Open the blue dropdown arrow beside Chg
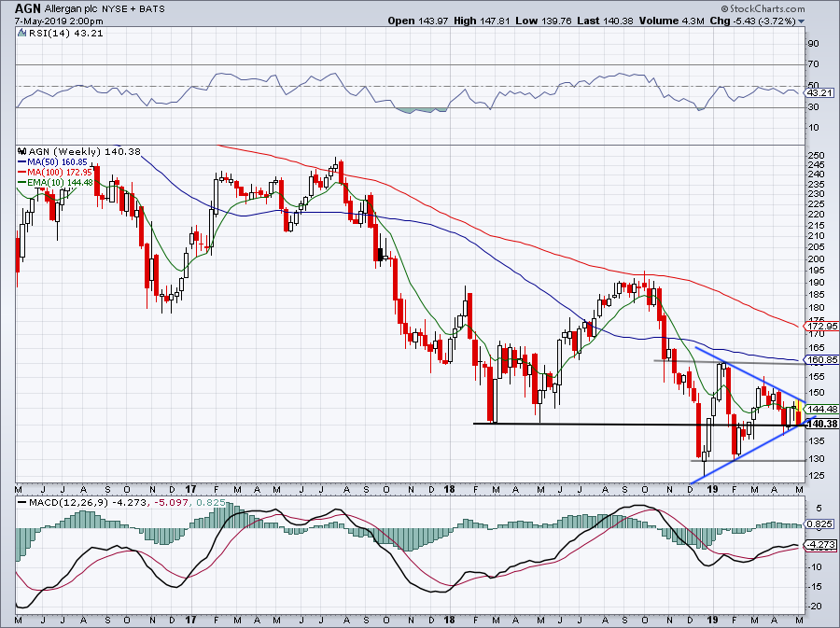840x628 pixels. tap(802, 21)
